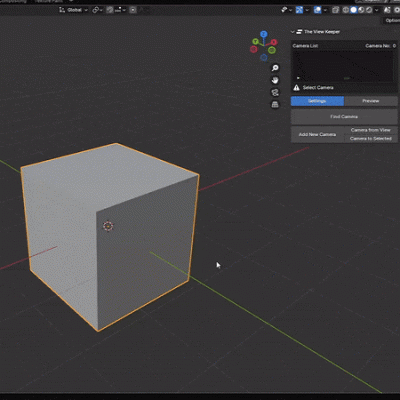Click the blue Z axis on navigation gizmo
This screenshot has width=400, height=400.
[x=264, y=34]
